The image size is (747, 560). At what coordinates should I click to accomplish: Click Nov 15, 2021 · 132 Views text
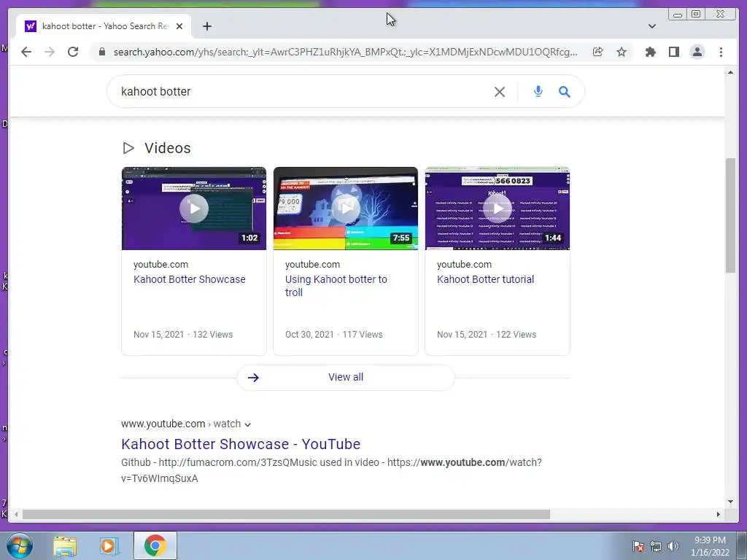point(183,334)
